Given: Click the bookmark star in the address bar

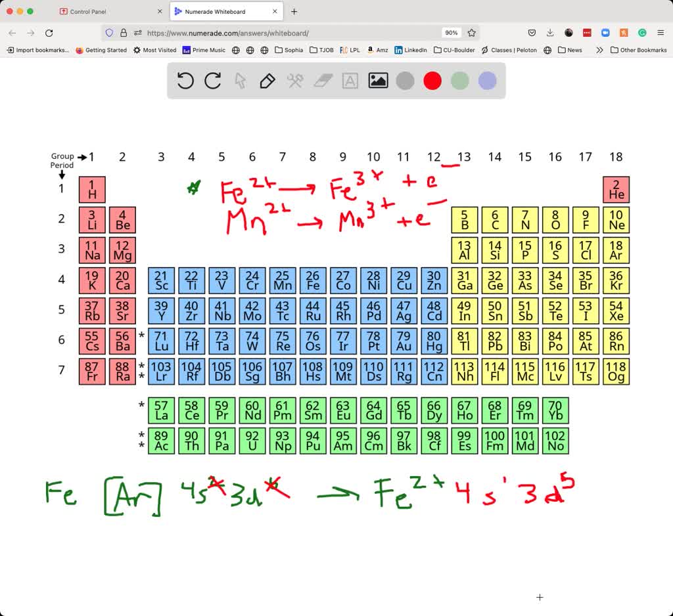Looking at the screenshot, I should [471, 32].
